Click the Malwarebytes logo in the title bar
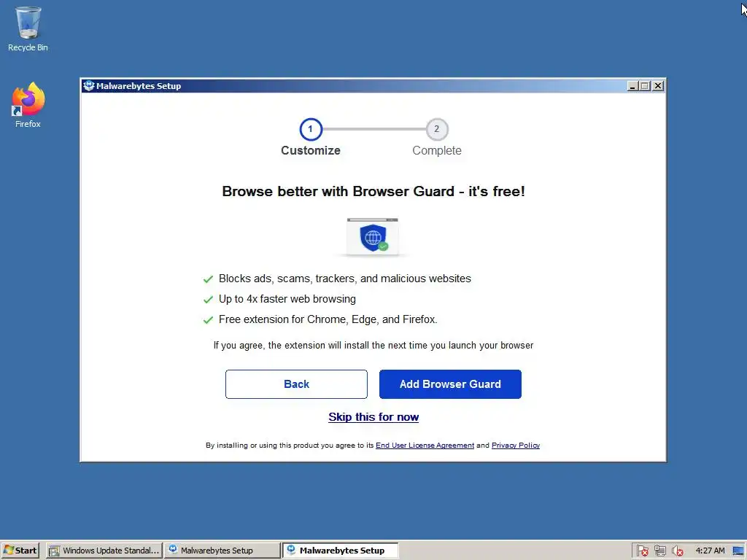747x560 pixels. tap(88, 86)
